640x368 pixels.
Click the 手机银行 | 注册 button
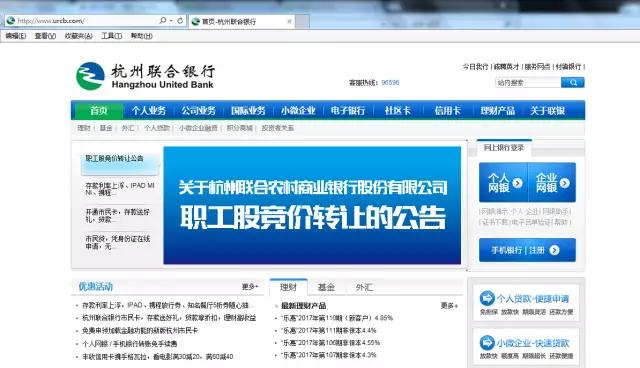(x=527, y=250)
